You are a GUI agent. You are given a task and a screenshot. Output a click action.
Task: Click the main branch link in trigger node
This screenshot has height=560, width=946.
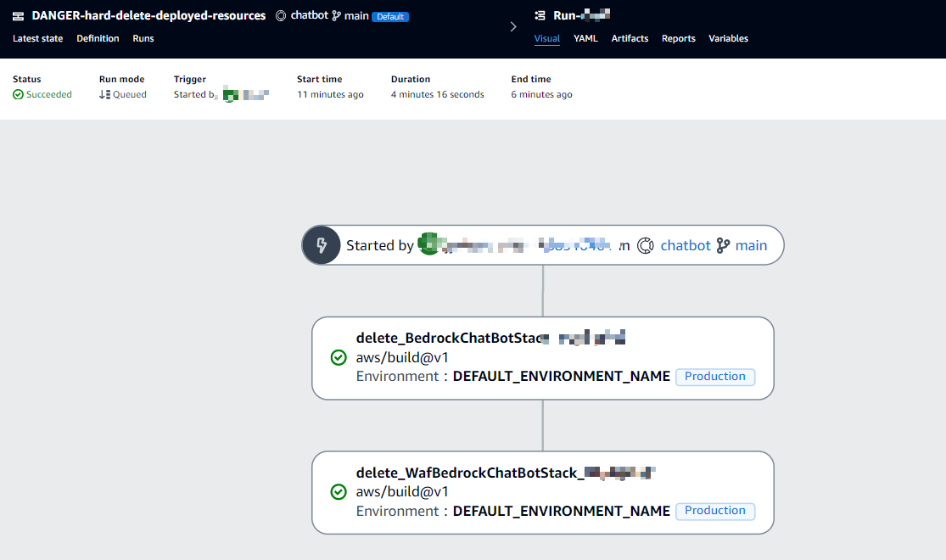(x=751, y=245)
